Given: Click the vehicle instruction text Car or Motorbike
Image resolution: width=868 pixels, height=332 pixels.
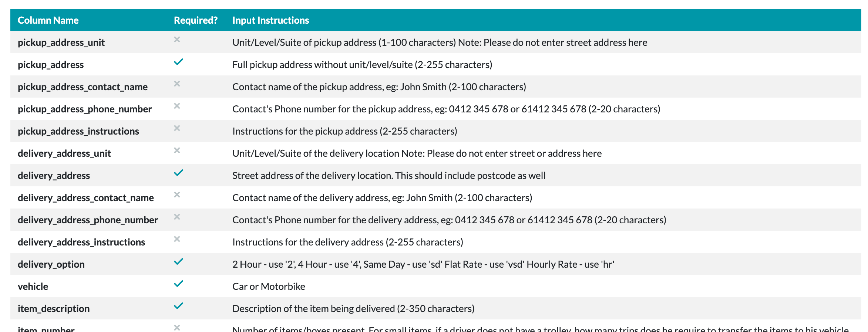Looking at the screenshot, I should (x=269, y=287).
